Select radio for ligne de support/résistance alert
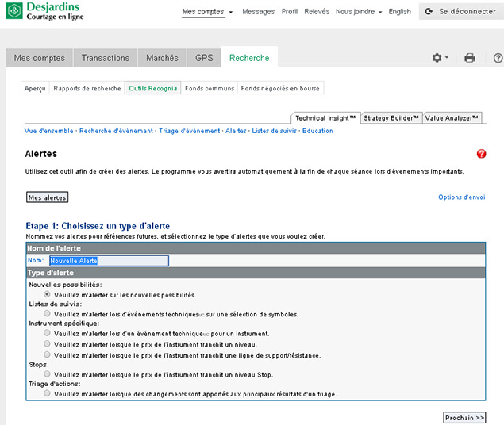Viewport: 504px width, 425px height. coord(47,354)
